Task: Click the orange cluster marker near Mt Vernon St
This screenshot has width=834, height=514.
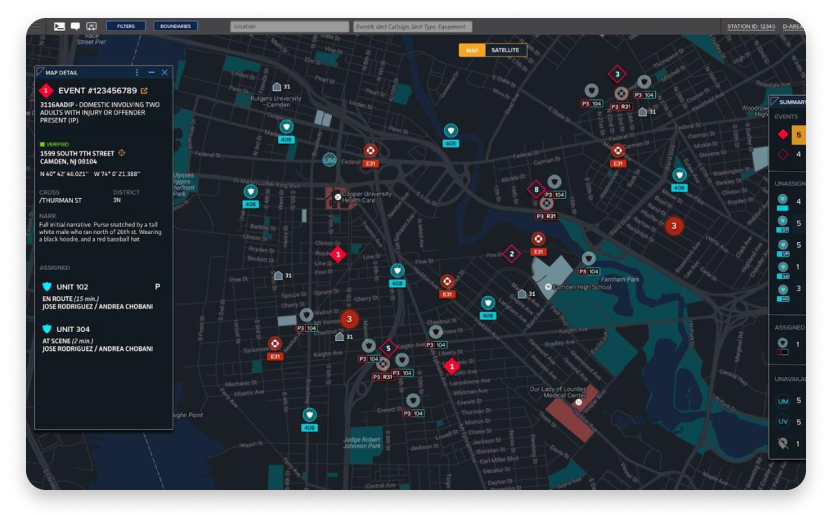Action: (x=349, y=319)
